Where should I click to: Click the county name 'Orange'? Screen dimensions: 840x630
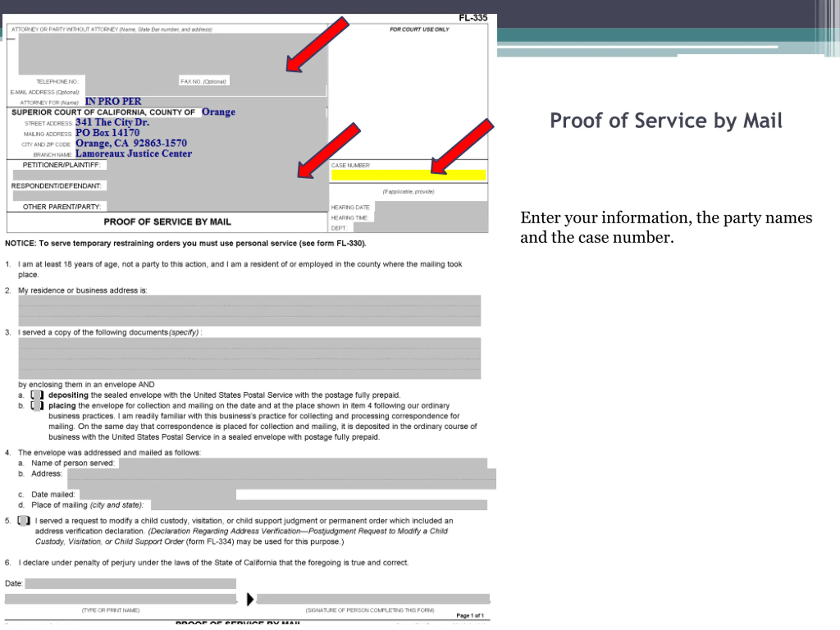click(x=218, y=112)
